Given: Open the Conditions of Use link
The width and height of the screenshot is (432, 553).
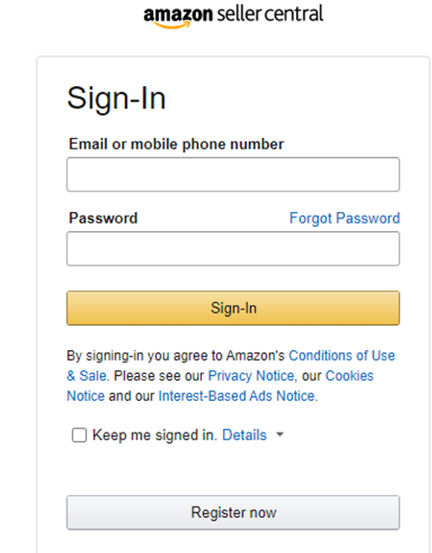Looking at the screenshot, I should point(342,356).
